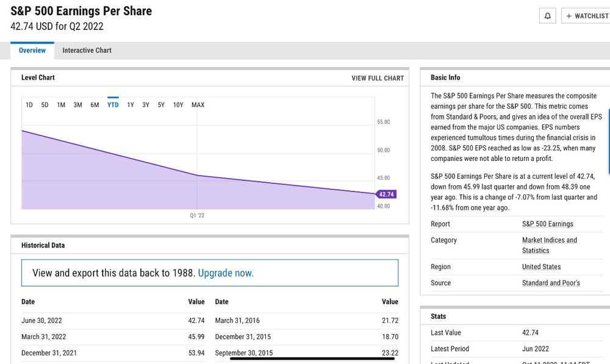Screen dimensions: 610x364
Task: Click the 18.70 value in historical data
Action: pos(390,337)
